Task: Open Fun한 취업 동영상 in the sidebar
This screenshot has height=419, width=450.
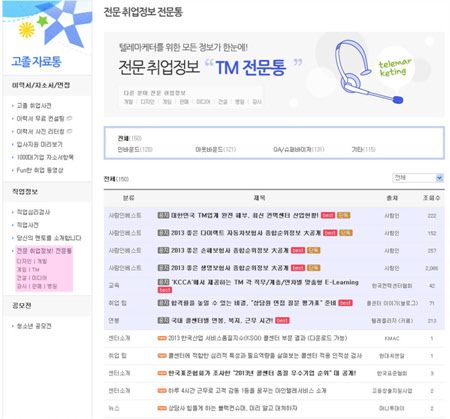Action: (40, 170)
